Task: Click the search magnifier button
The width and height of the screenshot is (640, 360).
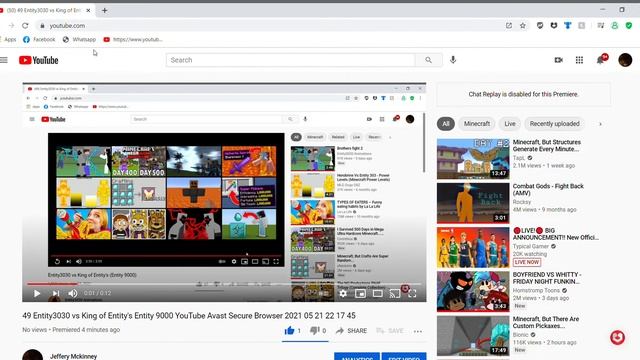Action: 428,60
